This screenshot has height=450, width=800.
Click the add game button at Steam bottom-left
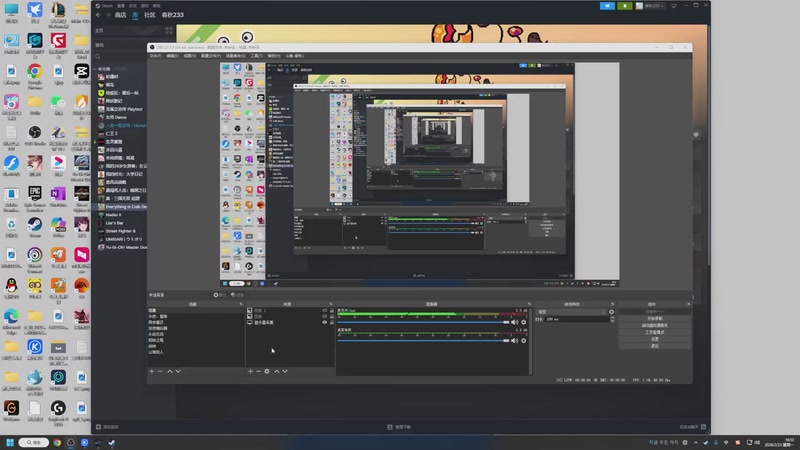[x=108, y=427]
